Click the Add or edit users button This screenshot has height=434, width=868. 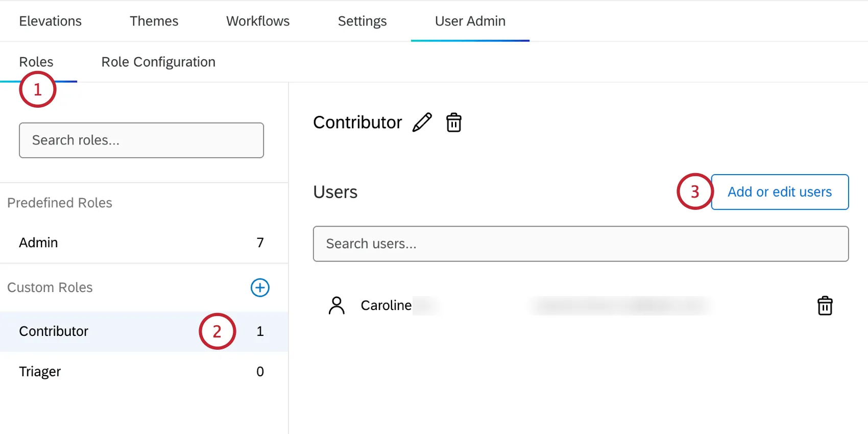tap(779, 192)
